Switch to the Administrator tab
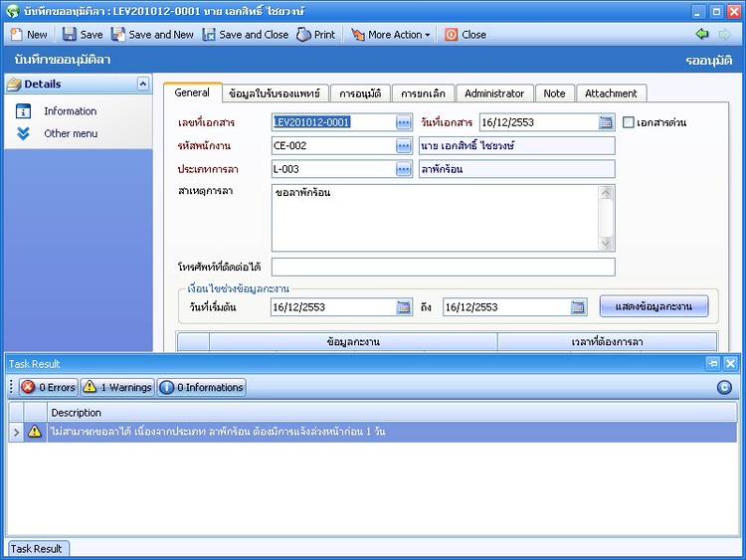The width and height of the screenshot is (746, 560). pyautogui.click(x=493, y=93)
